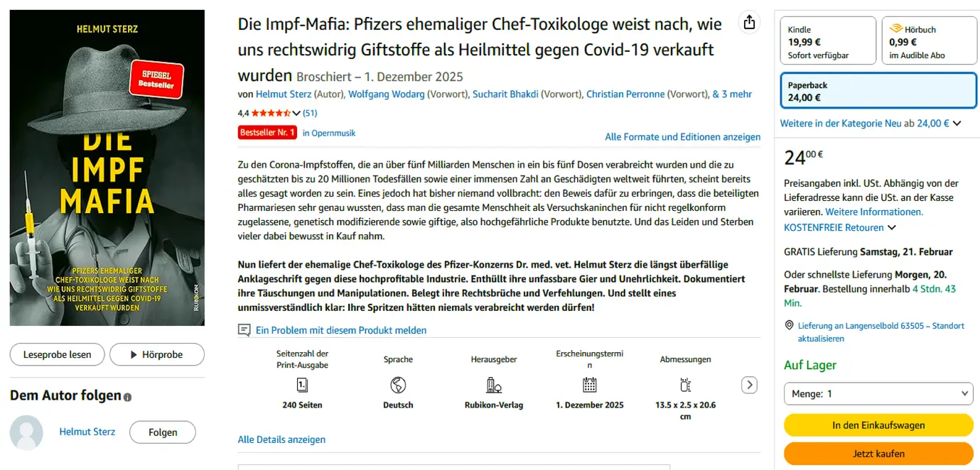Click the author profile avatar

coord(27,432)
